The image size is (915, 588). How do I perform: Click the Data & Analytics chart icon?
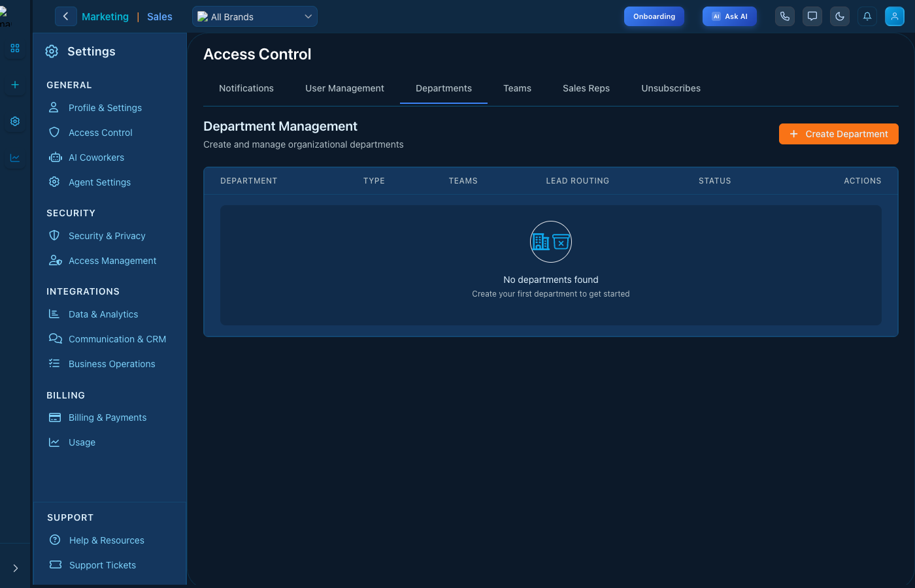coord(54,314)
